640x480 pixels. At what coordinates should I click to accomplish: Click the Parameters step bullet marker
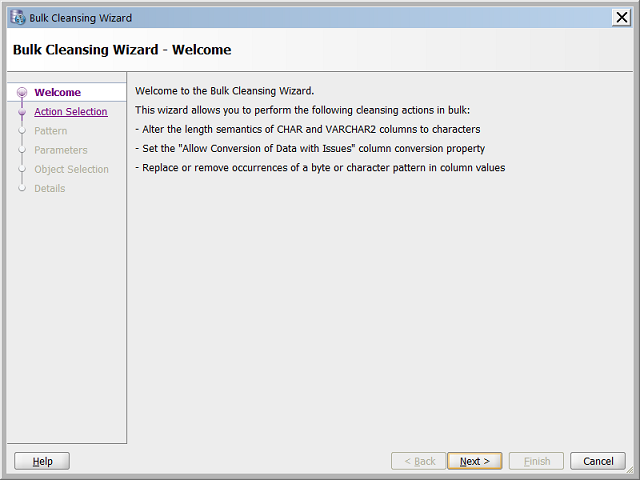[22, 150]
